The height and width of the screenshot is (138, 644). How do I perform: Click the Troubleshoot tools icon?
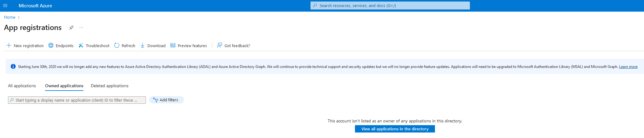tap(81, 45)
